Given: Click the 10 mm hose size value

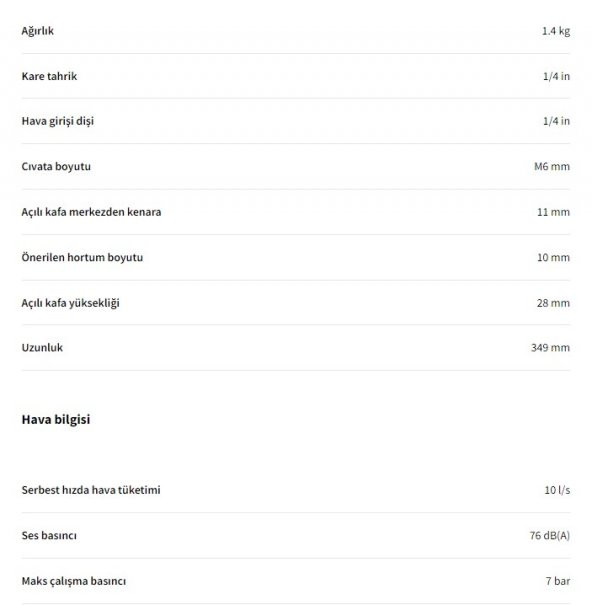Looking at the screenshot, I should pyautogui.click(x=553, y=257).
